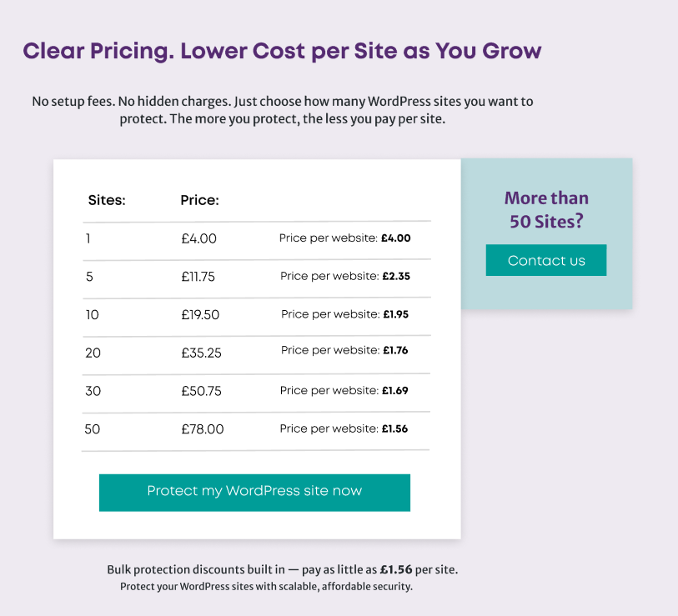The width and height of the screenshot is (678, 616).
Task: Click the Contact us button
Action: point(546,260)
